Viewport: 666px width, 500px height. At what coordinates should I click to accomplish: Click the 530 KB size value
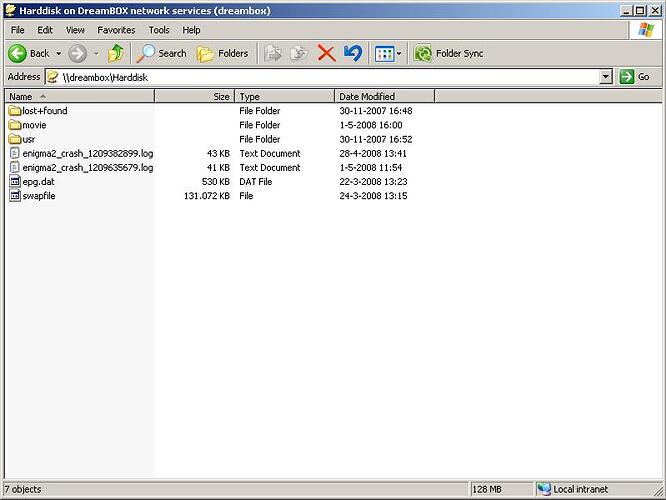pos(216,182)
